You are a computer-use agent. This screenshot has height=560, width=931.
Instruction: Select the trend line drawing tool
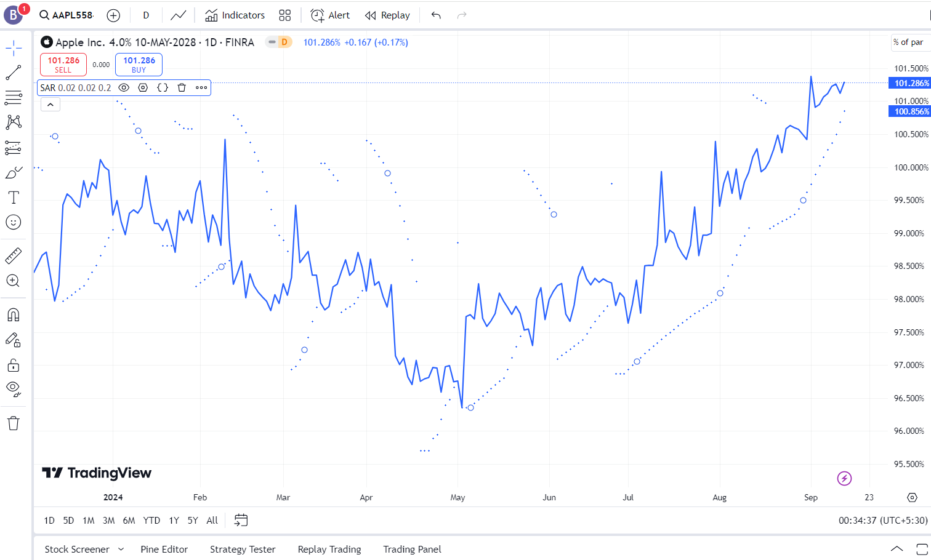(x=14, y=73)
